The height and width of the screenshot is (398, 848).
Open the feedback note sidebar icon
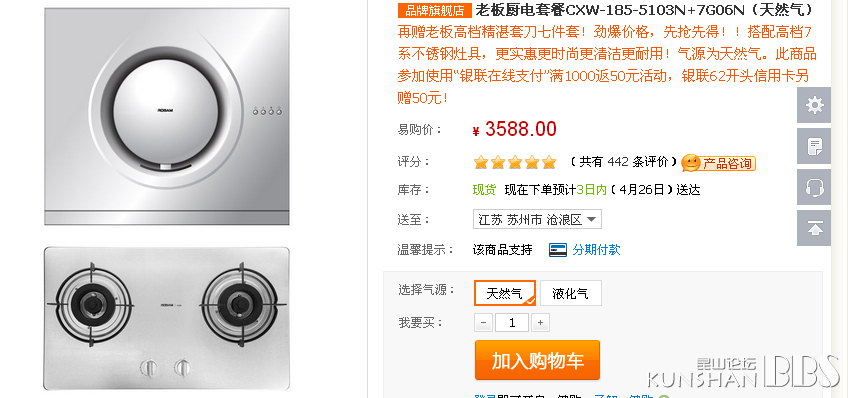(x=814, y=146)
